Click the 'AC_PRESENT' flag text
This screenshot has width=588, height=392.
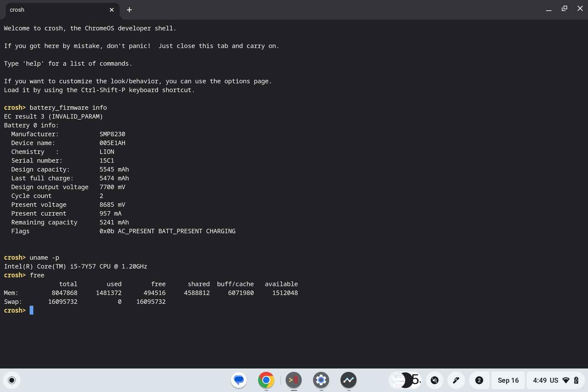[136, 231]
